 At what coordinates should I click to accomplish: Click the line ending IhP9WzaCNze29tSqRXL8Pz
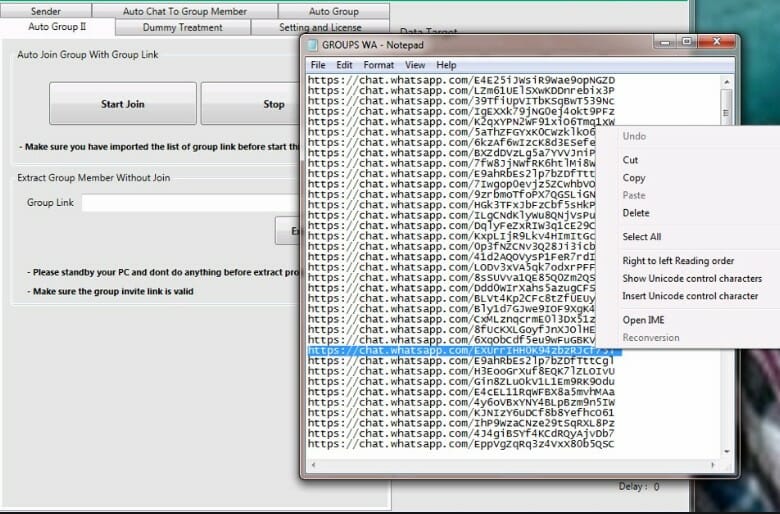tap(461, 423)
